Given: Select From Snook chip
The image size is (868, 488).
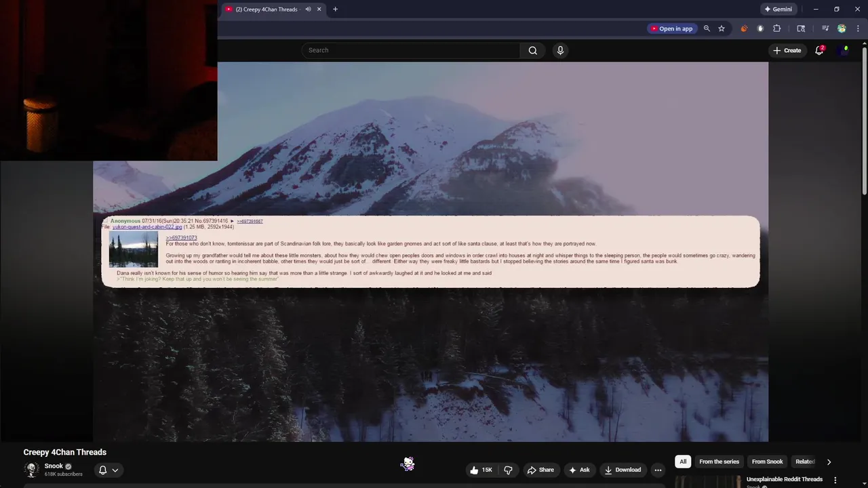Looking at the screenshot, I should (767, 462).
